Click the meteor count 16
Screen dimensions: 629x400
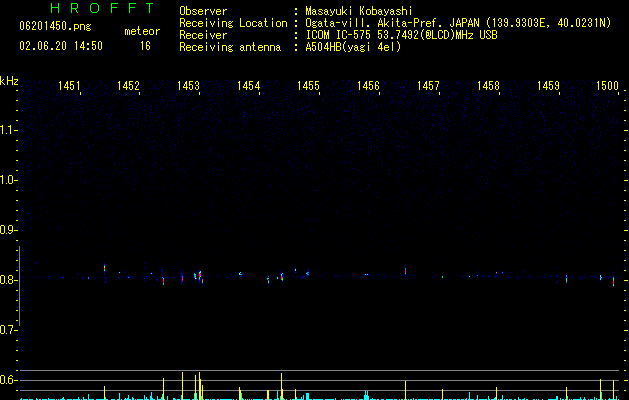[145, 46]
